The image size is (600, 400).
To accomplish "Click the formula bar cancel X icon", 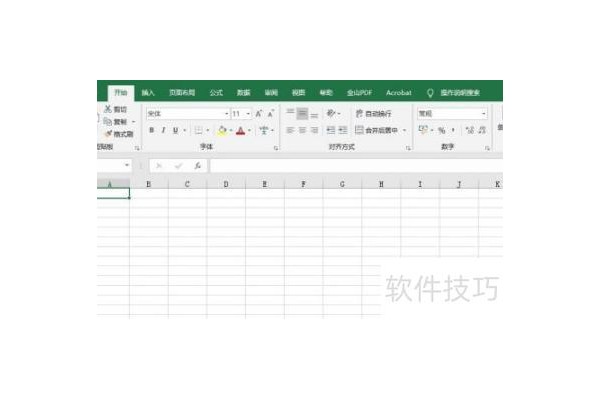I will coord(159,166).
